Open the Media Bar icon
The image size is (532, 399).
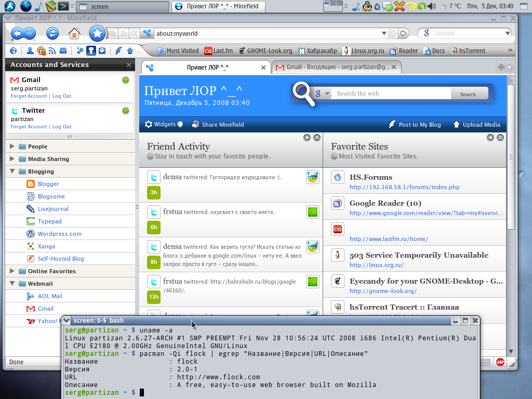[42, 51]
